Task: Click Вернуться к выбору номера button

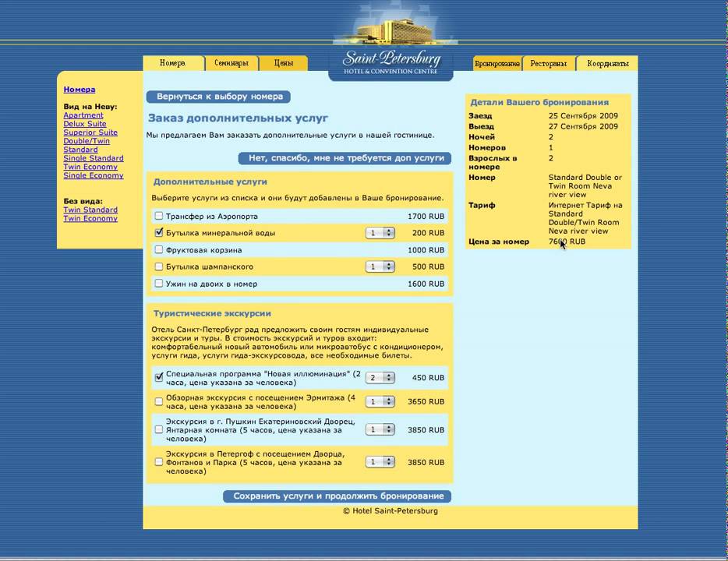Action: [219, 97]
